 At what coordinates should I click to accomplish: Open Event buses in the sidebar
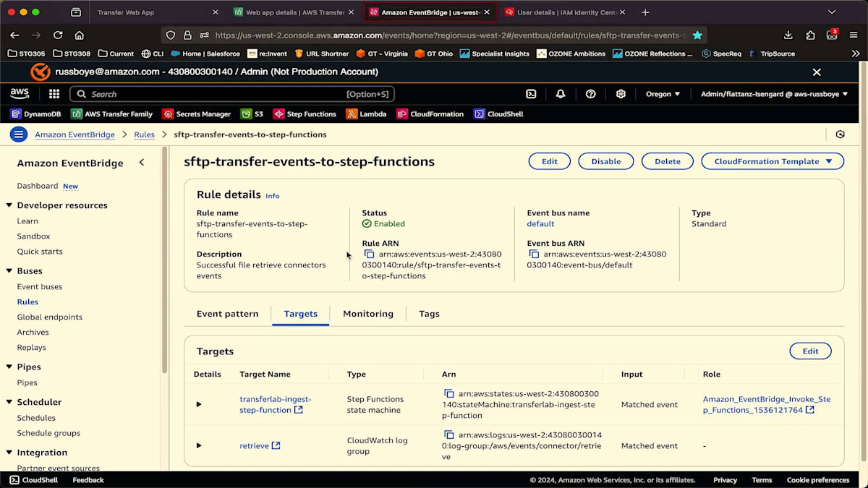40,287
